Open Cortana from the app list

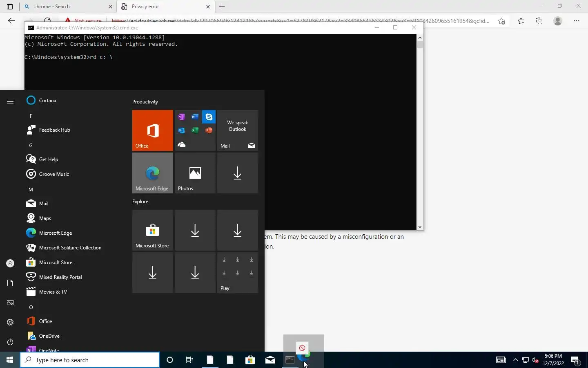[73, 101]
